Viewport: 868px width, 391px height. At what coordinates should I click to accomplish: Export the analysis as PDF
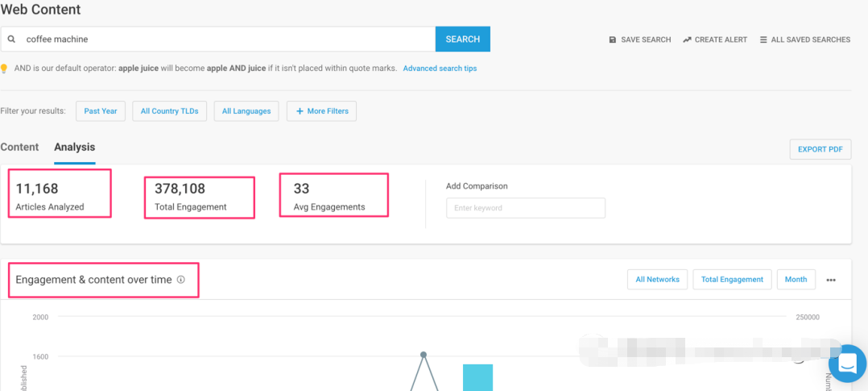click(x=820, y=149)
